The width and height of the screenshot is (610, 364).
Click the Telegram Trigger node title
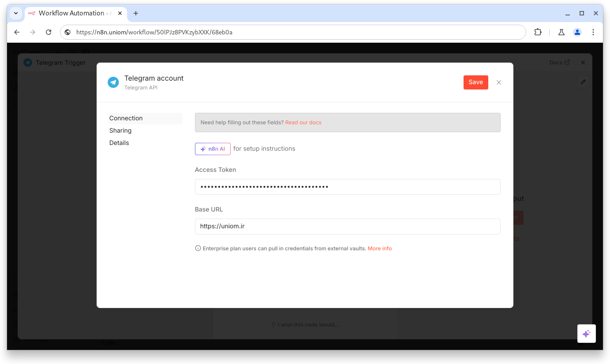(60, 63)
